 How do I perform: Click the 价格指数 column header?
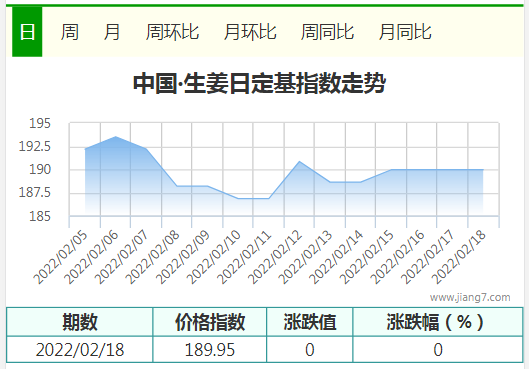pos(210,322)
